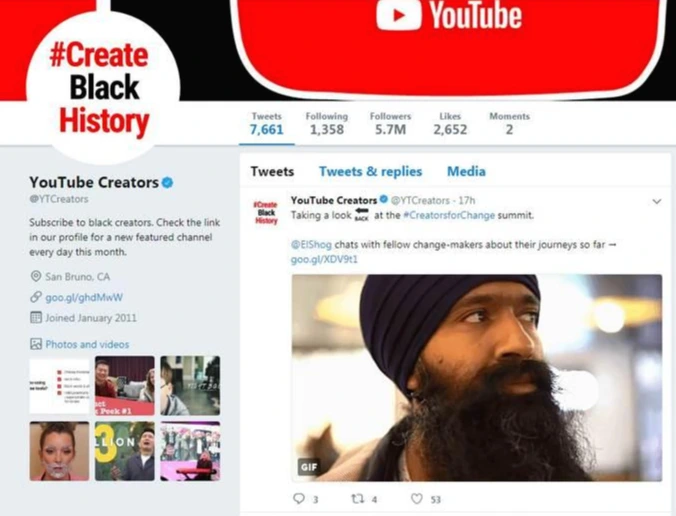Open the Followers 5.7M count
Screen dimensions: 676x516
pos(390,124)
